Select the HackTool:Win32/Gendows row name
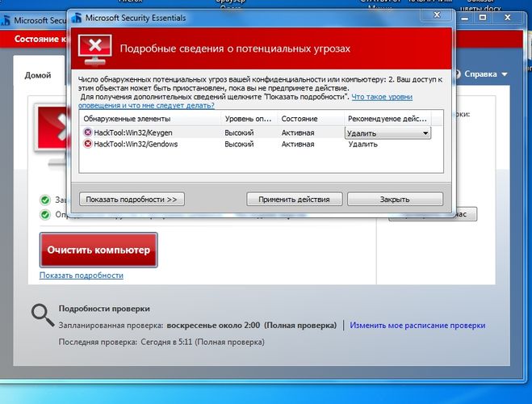Screen dimensions: 532x404 click(x=136, y=145)
